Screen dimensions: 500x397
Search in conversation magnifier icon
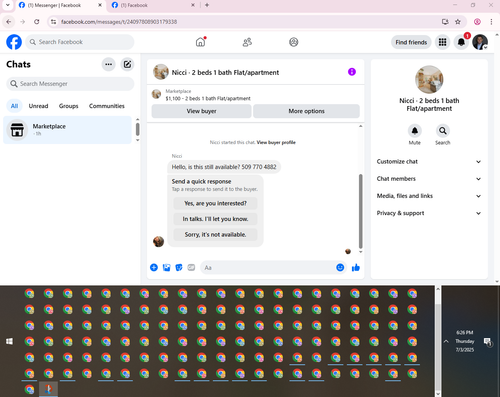(443, 131)
